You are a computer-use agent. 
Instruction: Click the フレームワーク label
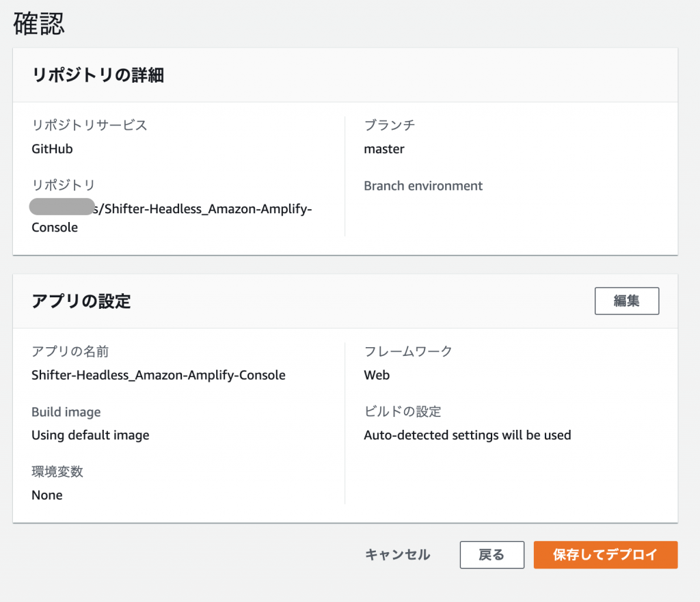pos(408,351)
